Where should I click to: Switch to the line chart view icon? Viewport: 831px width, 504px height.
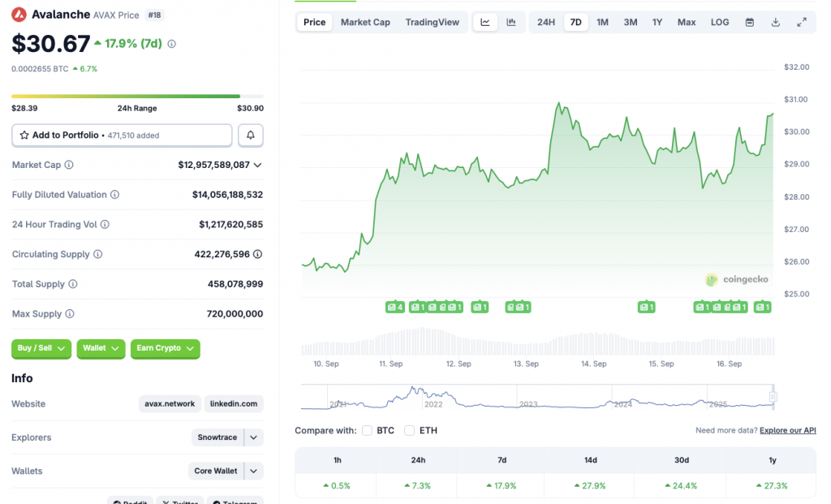click(485, 22)
